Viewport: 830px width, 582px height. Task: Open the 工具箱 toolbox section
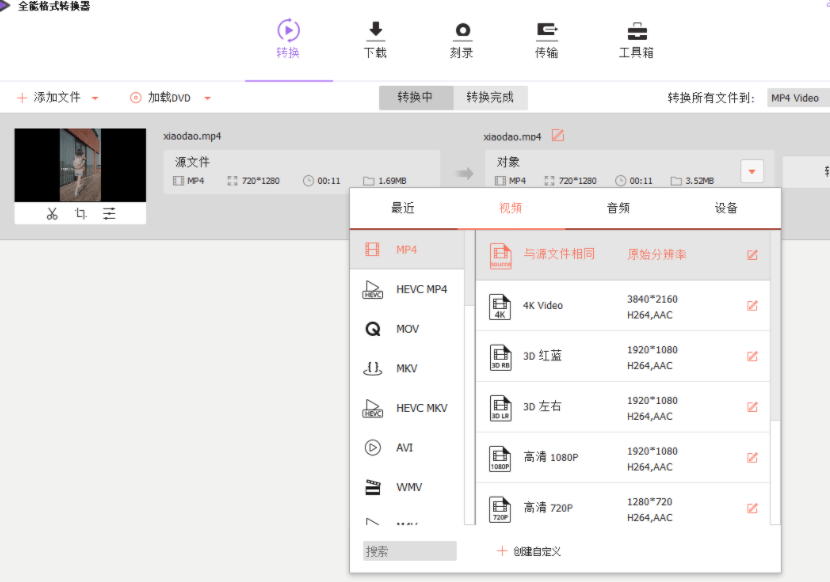coord(636,40)
